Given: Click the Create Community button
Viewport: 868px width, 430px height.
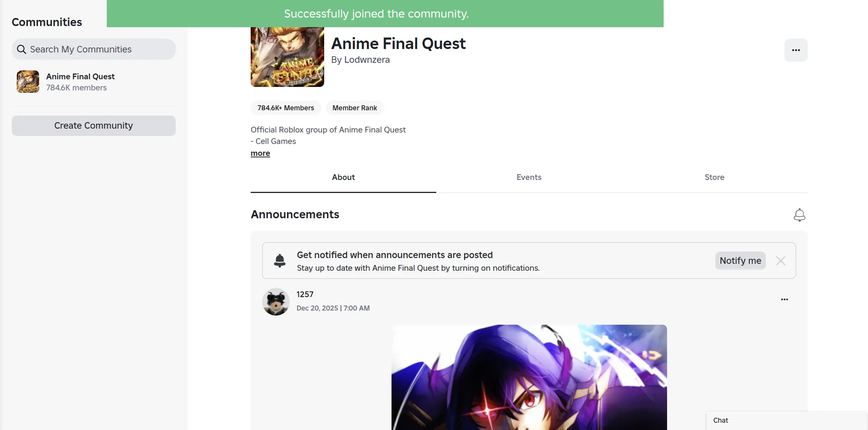Looking at the screenshot, I should [94, 126].
